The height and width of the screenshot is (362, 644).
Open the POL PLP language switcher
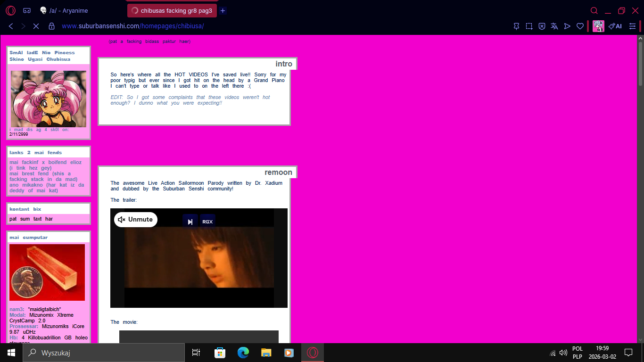(x=577, y=353)
